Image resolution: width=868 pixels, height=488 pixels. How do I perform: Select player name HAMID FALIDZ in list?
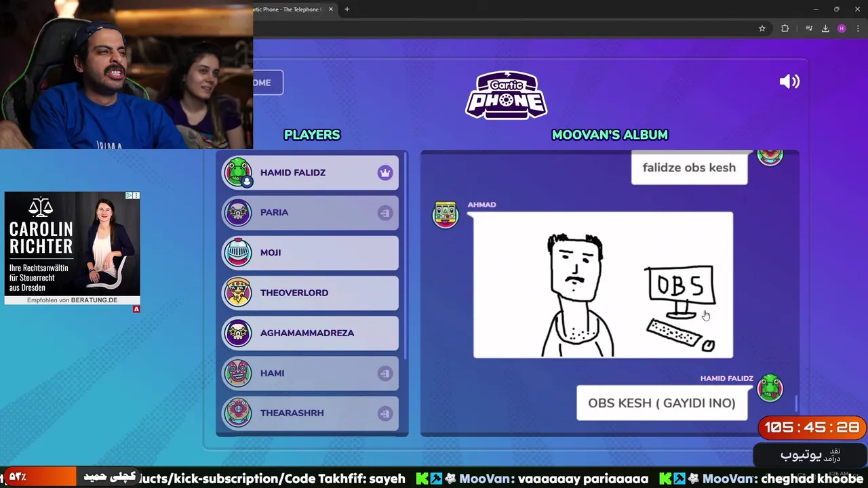click(293, 173)
